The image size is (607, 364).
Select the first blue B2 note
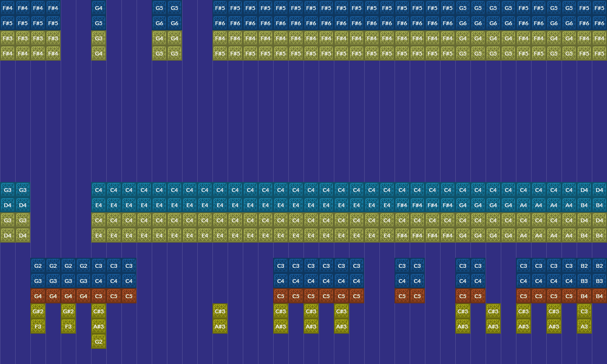[584, 265]
